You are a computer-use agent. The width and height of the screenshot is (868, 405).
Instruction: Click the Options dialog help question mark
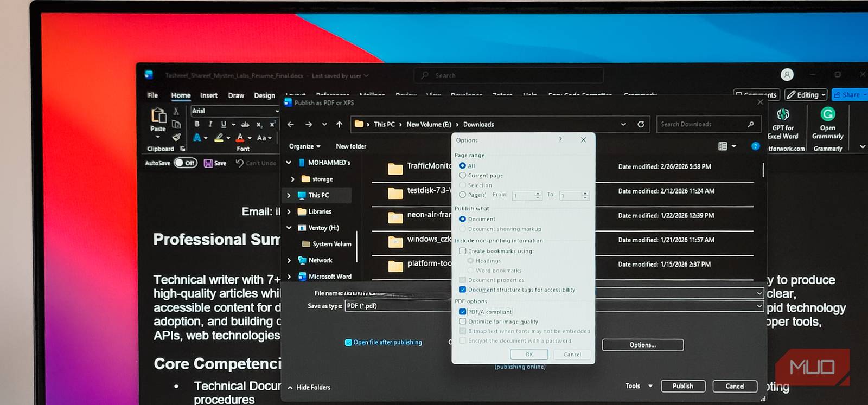[560, 140]
